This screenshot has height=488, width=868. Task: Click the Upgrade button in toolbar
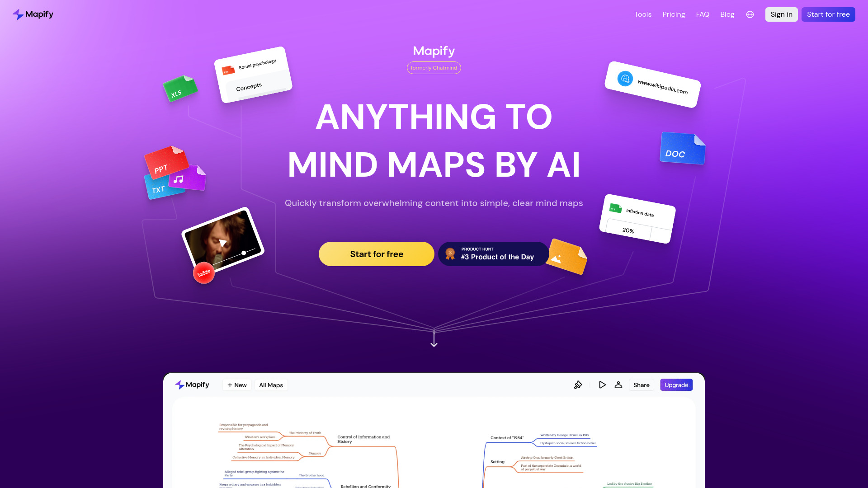click(x=676, y=385)
